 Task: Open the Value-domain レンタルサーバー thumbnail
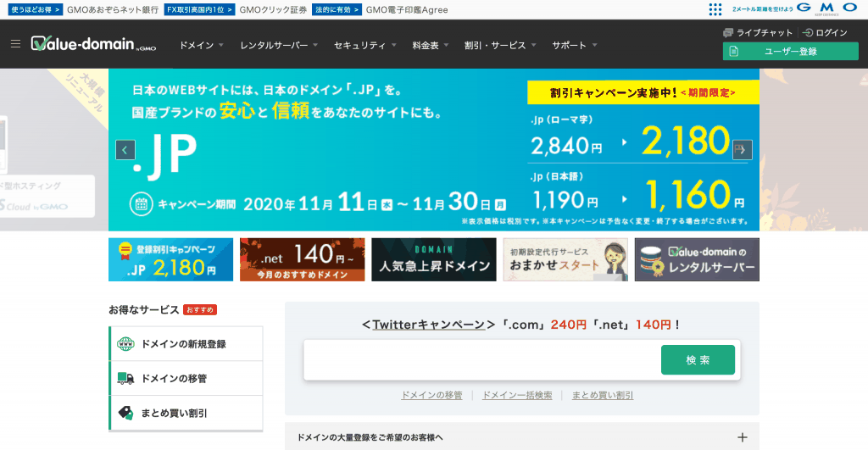[697, 259]
